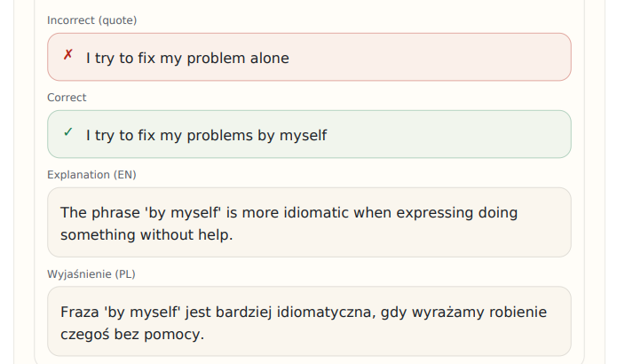Click the red X incorrect icon
The image size is (625, 364).
click(x=67, y=55)
